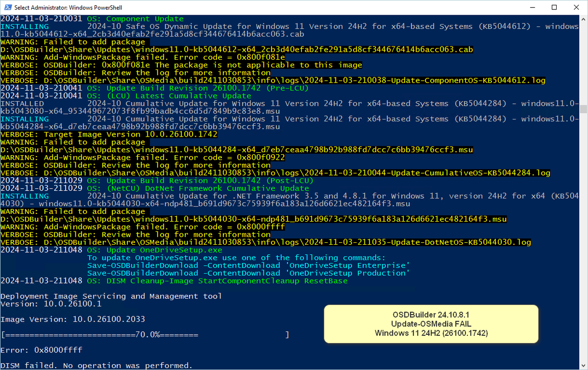Click the 'Error: 0x8000ffff' line

(42, 350)
